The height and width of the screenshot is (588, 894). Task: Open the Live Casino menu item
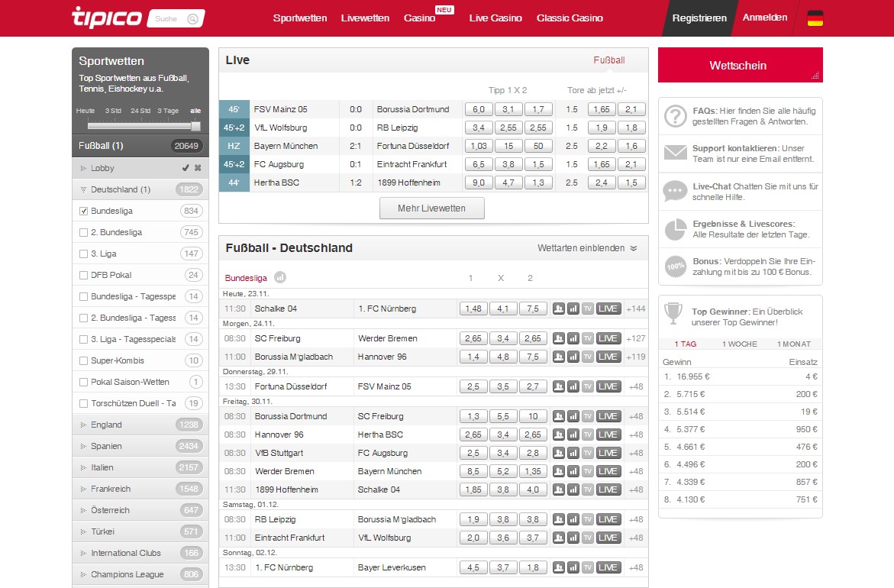coord(495,18)
